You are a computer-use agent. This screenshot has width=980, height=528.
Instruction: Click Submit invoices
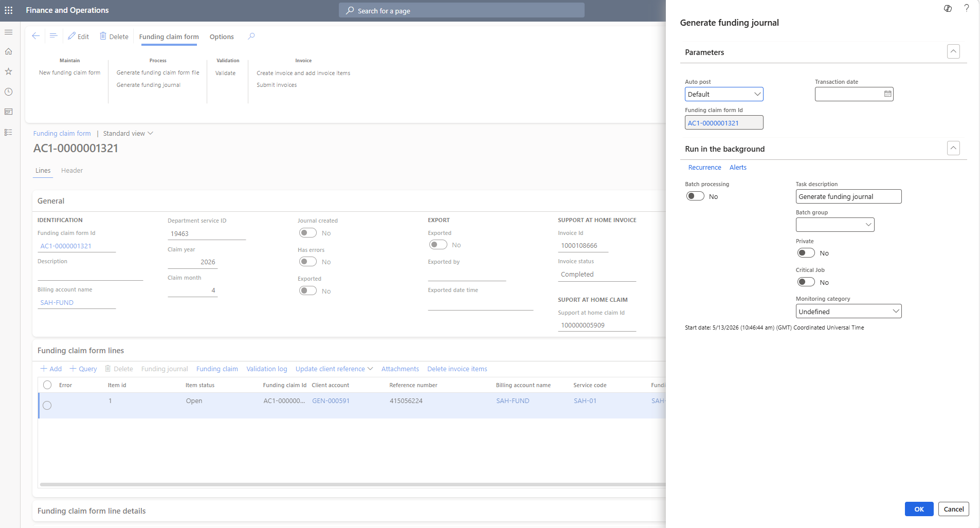(x=277, y=85)
